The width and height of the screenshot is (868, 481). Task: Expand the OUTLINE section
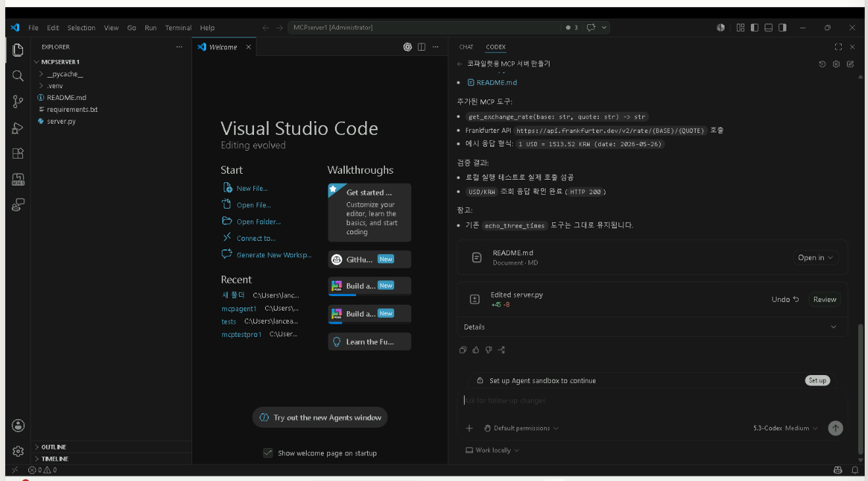111,447
